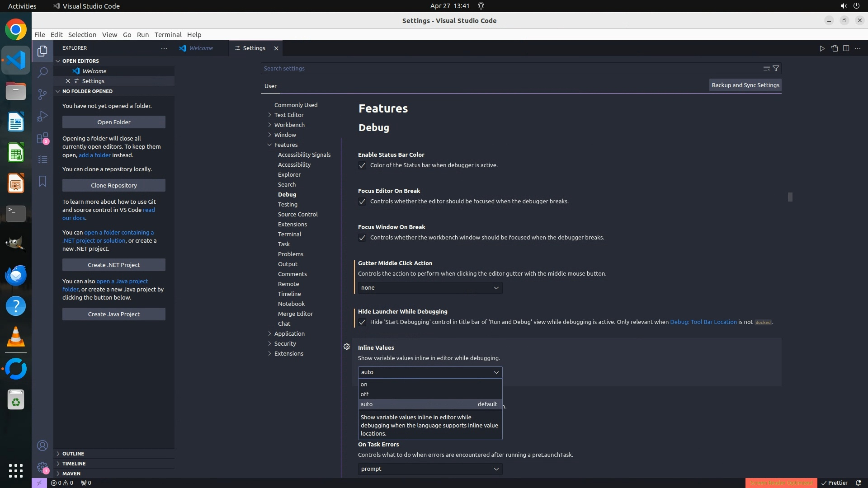
Task: Open Gutter Middle Click Action dropdown
Action: [430, 288]
